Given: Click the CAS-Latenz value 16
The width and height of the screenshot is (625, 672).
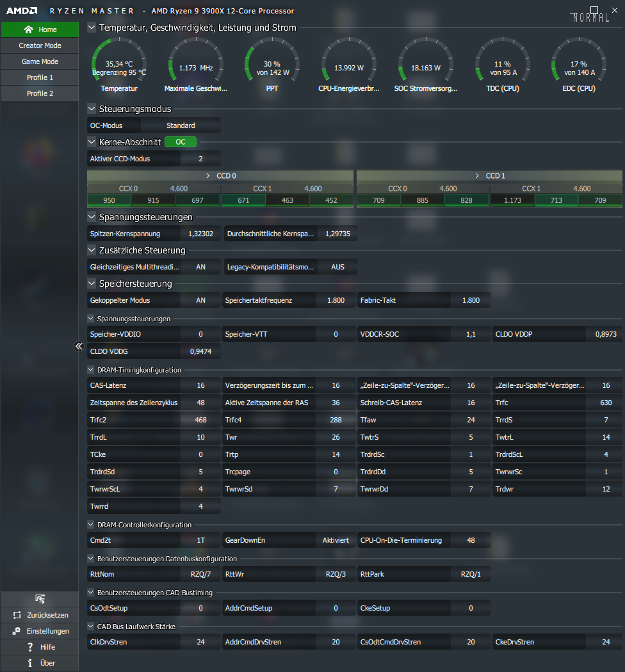Looking at the screenshot, I should tap(200, 385).
